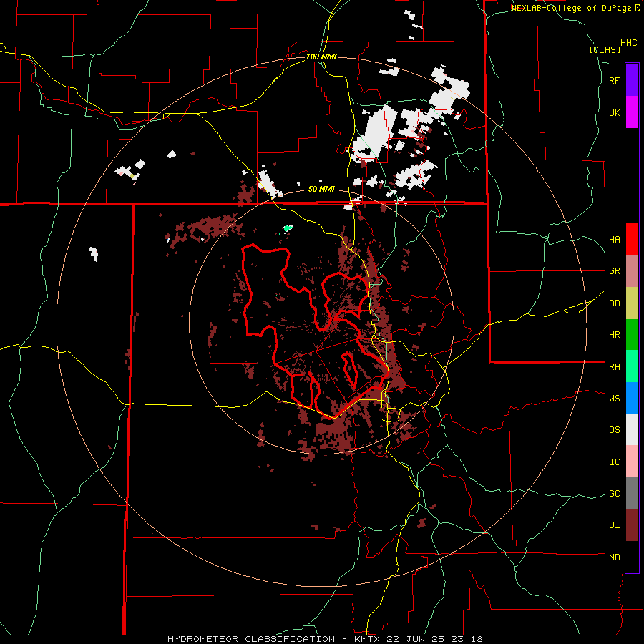The width and height of the screenshot is (644, 644).
Task: Click the RA mint green legend swatch
Action: pos(632,366)
